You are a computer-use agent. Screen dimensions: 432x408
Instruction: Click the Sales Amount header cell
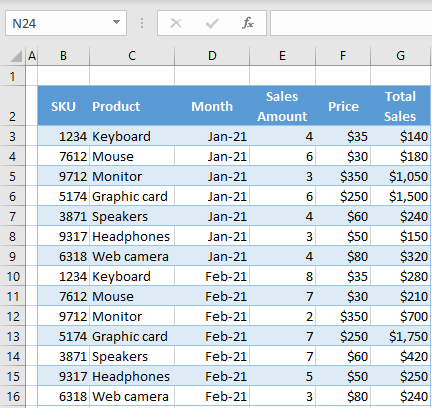click(x=282, y=106)
